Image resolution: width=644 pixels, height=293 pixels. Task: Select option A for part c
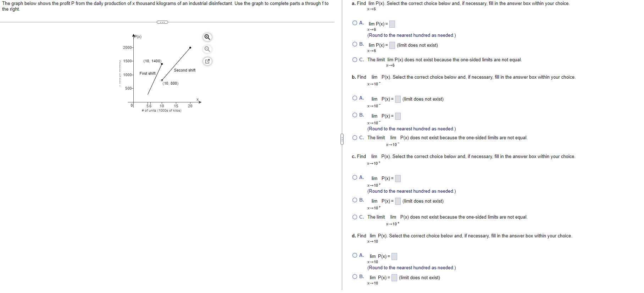click(355, 178)
